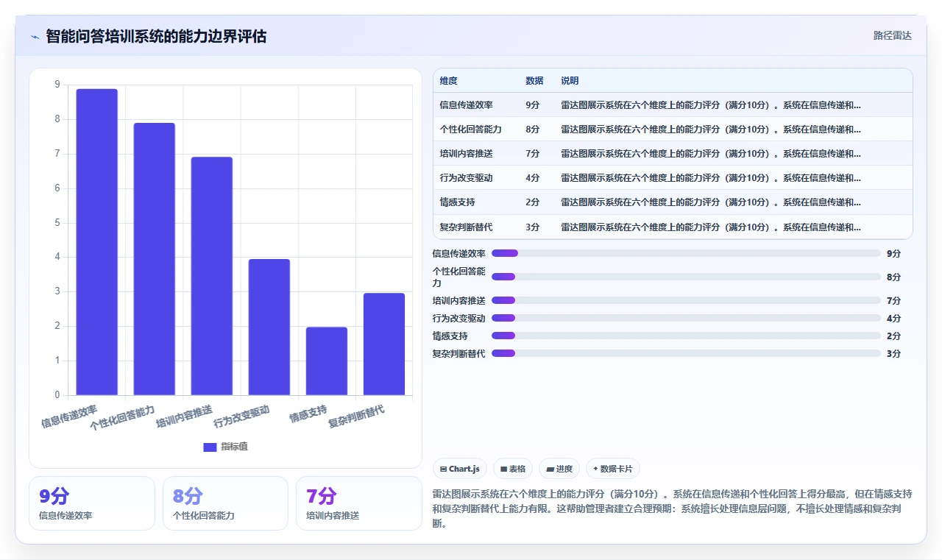Open the 8分 个性化回答能力 data card
The image size is (942, 560).
coord(225,503)
